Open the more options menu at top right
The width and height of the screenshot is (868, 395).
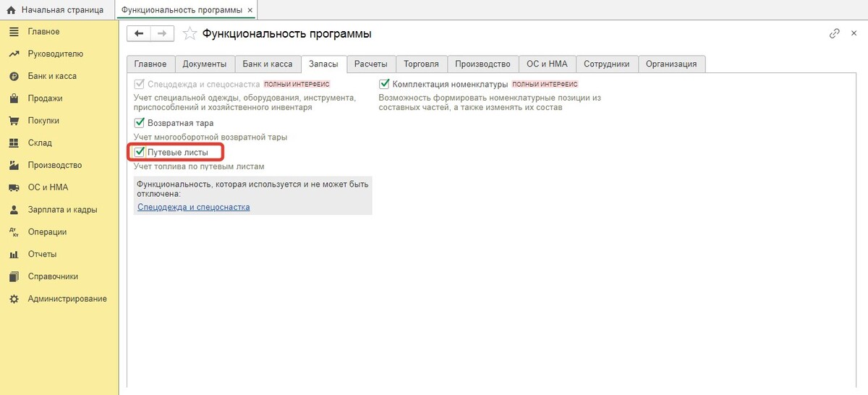point(853,34)
